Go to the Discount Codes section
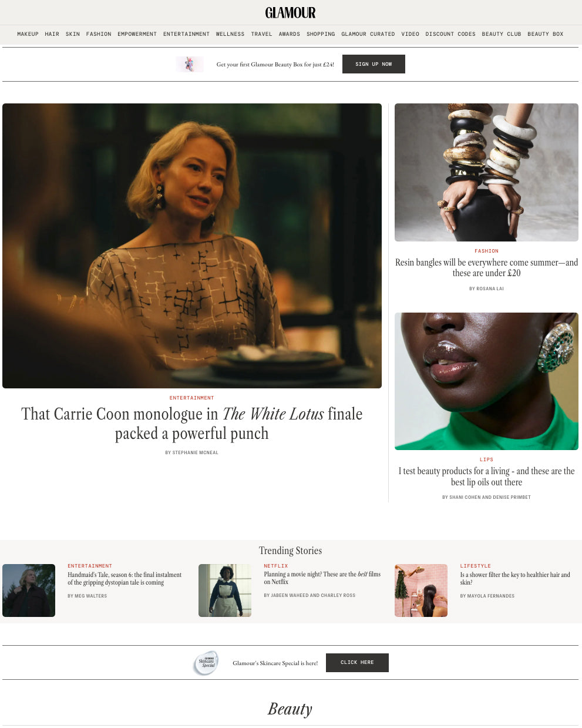The height and width of the screenshot is (728, 582). click(450, 34)
